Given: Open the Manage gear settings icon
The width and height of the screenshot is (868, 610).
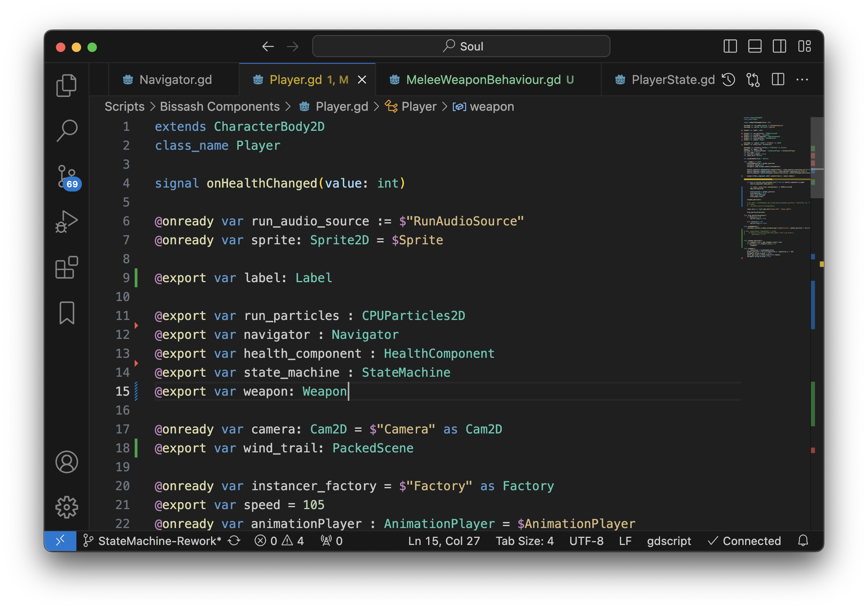Looking at the screenshot, I should 66,507.
